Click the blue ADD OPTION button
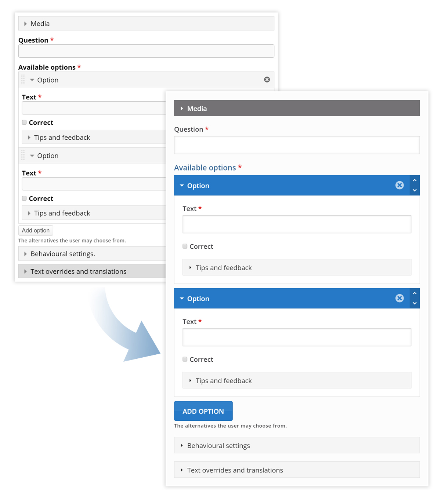 point(203,411)
